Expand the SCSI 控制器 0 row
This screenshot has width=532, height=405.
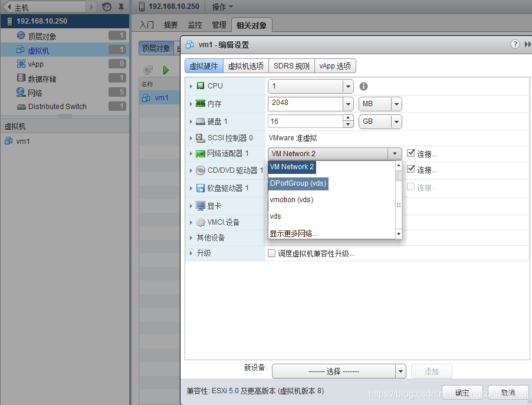[x=191, y=138]
